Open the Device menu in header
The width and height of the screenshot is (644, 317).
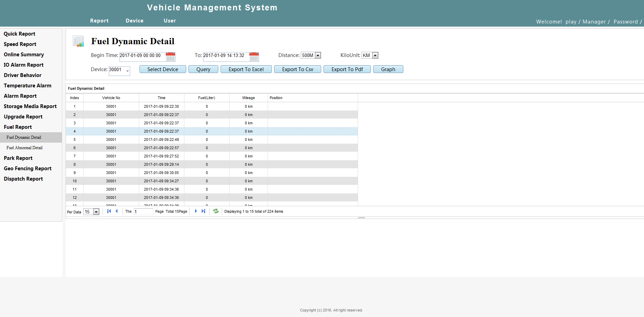point(135,21)
